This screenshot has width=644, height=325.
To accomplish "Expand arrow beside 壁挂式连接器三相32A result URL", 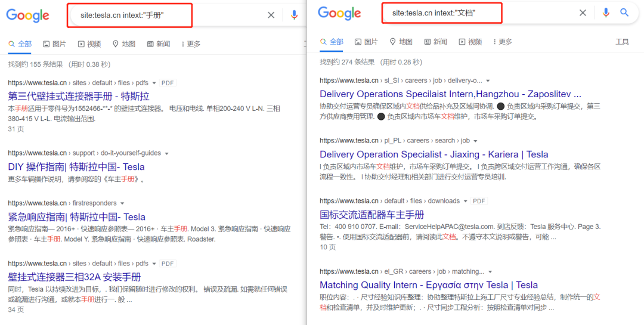I will tap(154, 264).
